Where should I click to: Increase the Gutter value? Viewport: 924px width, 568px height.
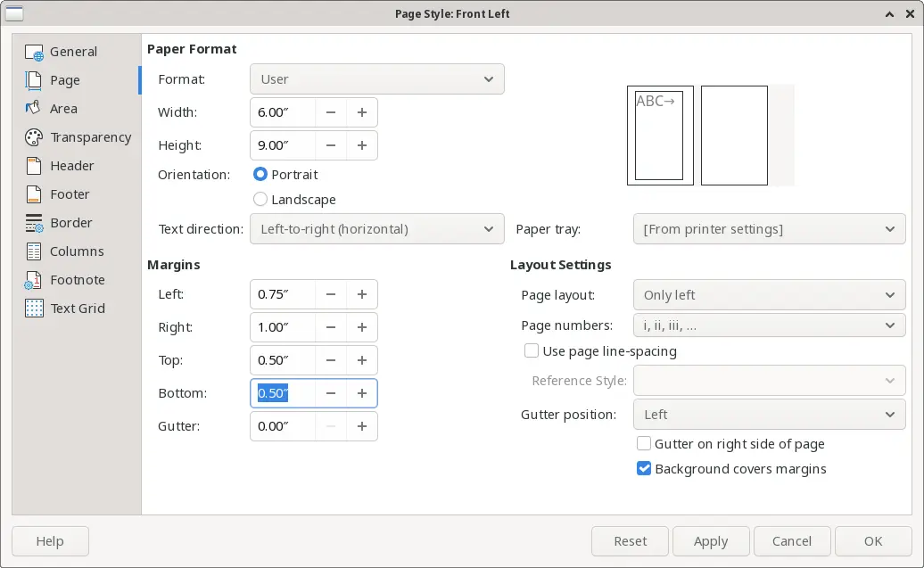pos(362,426)
